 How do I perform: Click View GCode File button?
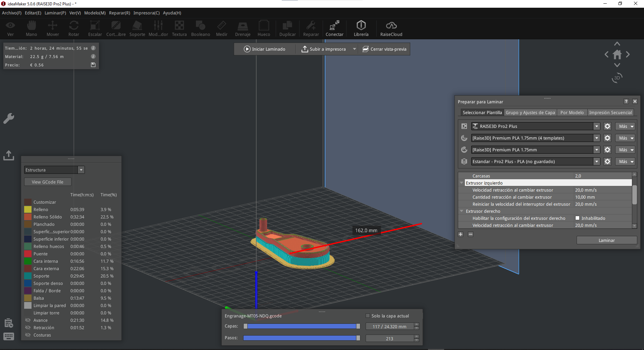pyautogui.click(x=48, y=182)
